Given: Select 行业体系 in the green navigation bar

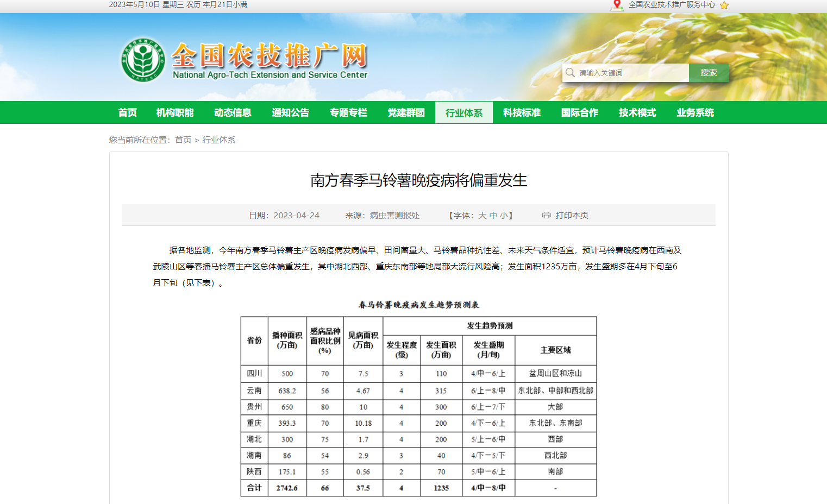Looking at the screenshot, I should coord(463,112).
